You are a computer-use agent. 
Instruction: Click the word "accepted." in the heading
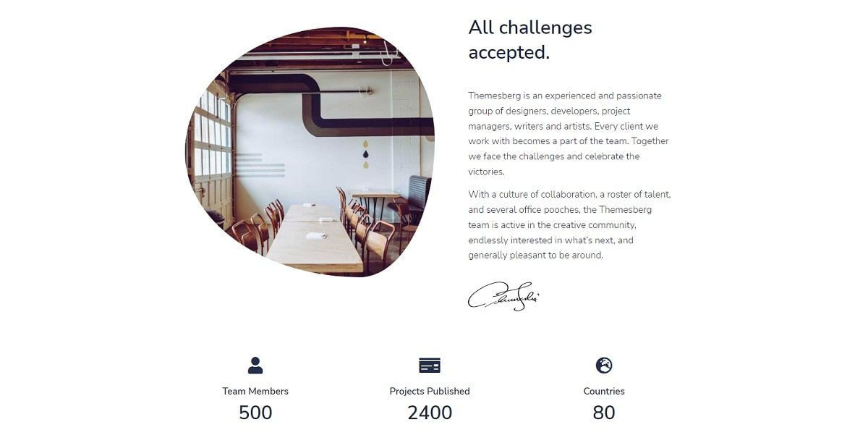tap(509, 53)
